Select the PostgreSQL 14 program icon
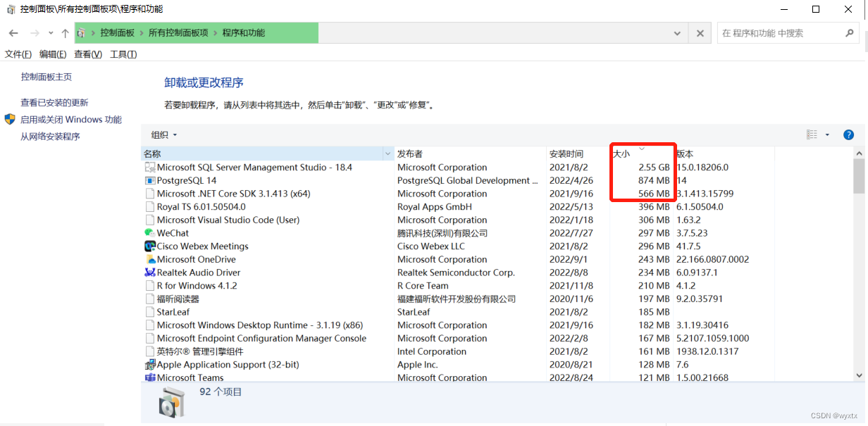 (149, 181)
